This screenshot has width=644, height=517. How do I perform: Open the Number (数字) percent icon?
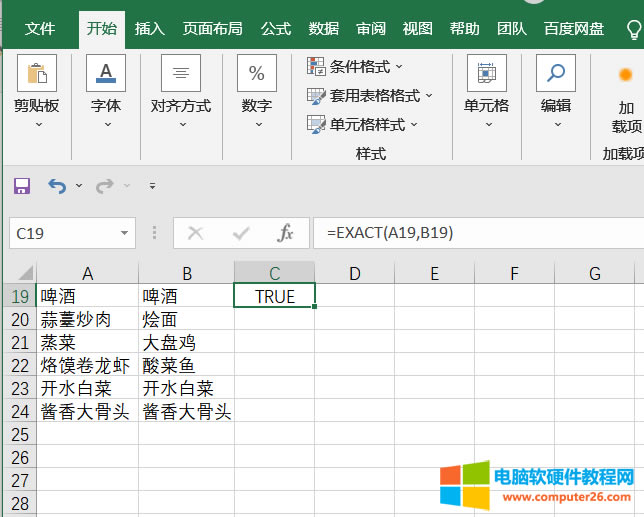coord(257,74)
